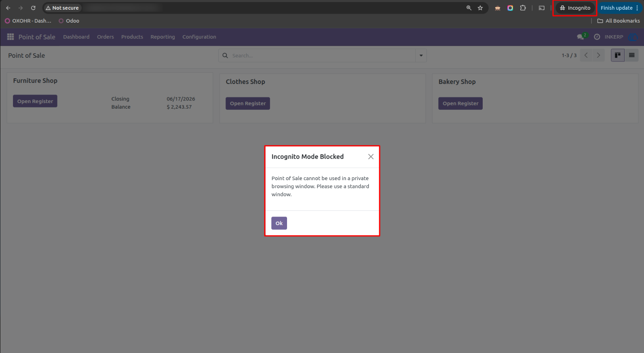Click the user avatar next to INKERP

coord(633,37)
